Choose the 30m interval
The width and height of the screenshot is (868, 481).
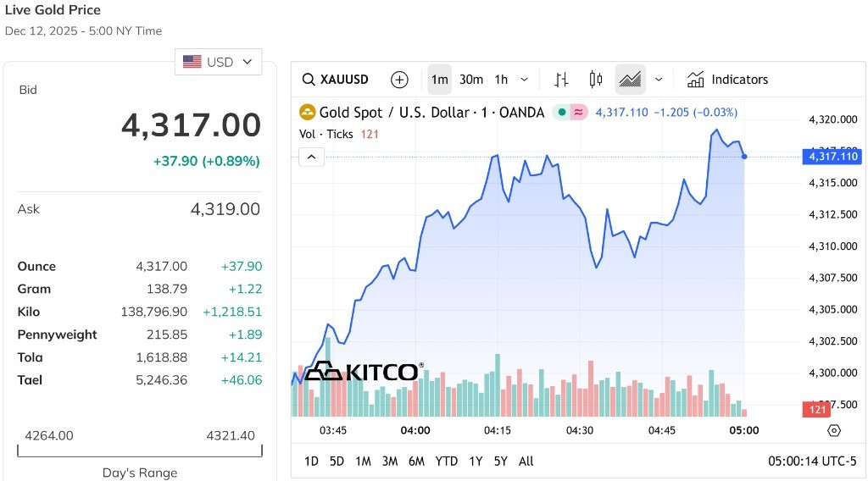(471, 80)
